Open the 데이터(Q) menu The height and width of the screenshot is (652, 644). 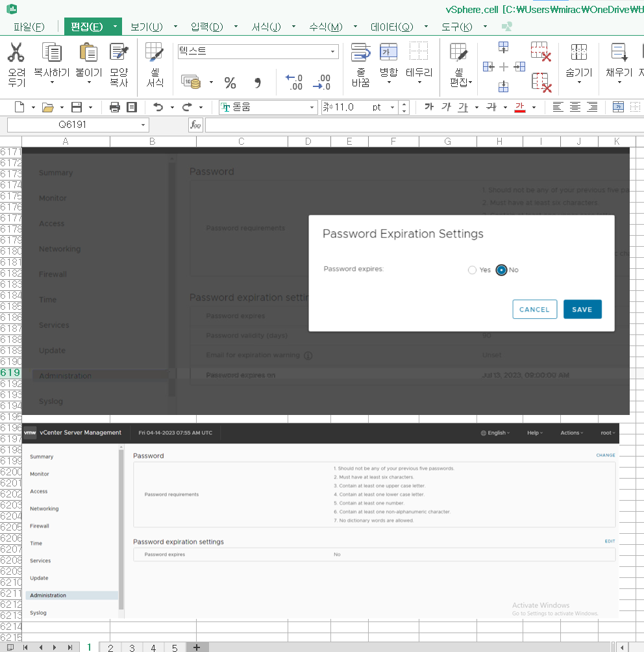pos(391,27)
